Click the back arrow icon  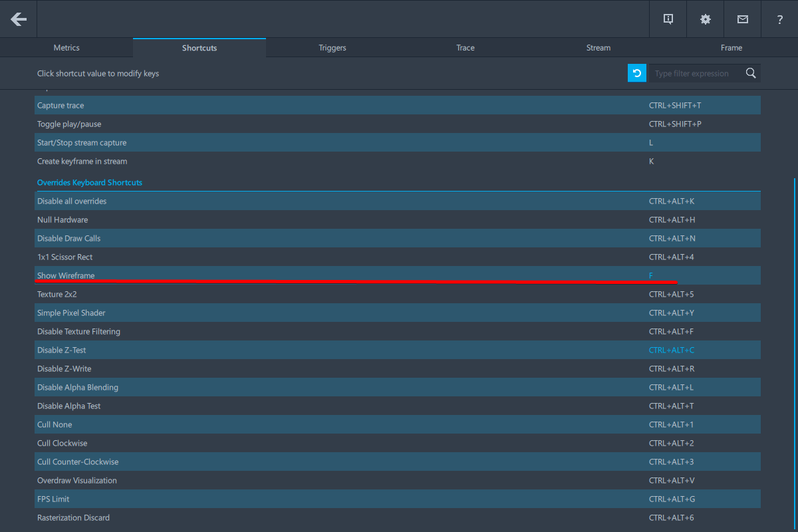tap(19, 19)
